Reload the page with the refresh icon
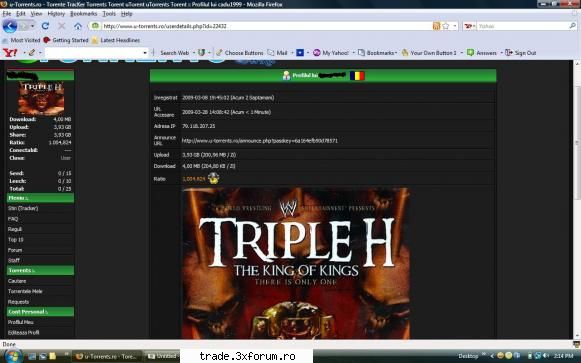 click(45, 26)
